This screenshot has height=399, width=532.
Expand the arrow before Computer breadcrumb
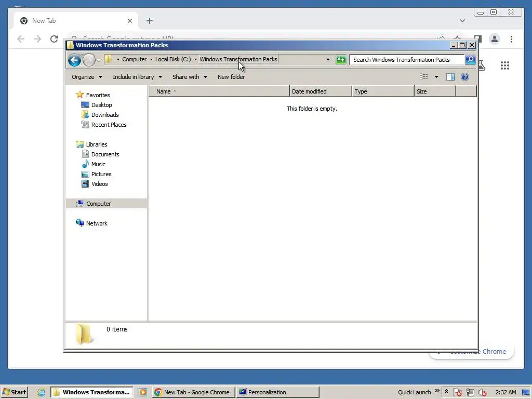118,59
